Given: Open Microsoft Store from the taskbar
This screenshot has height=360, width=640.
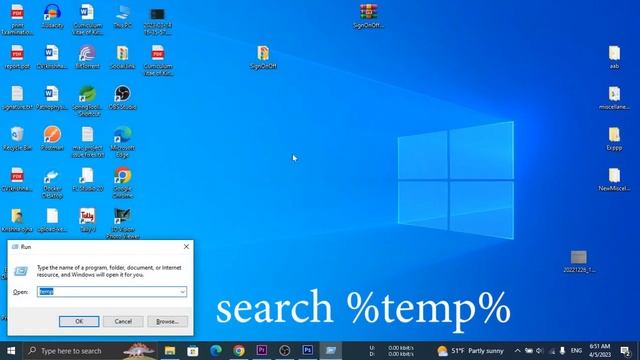Looking at the screenshot, I should (193, 350).
